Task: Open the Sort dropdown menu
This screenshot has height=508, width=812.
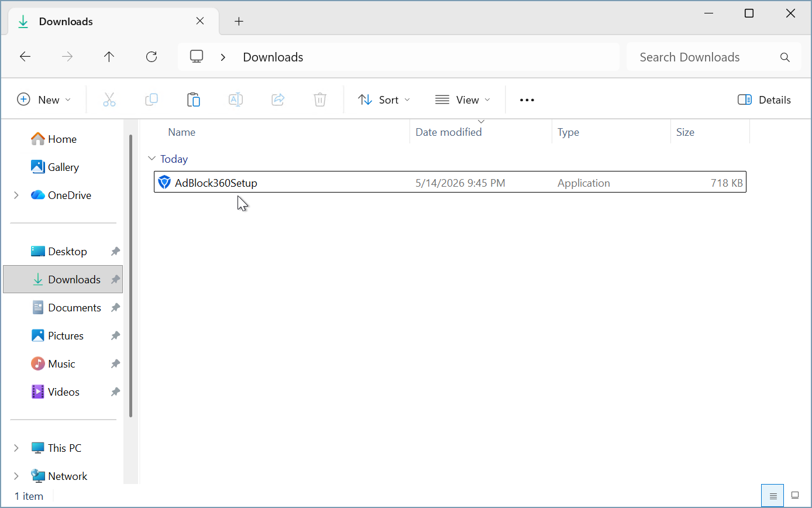Action: point(384,100)
